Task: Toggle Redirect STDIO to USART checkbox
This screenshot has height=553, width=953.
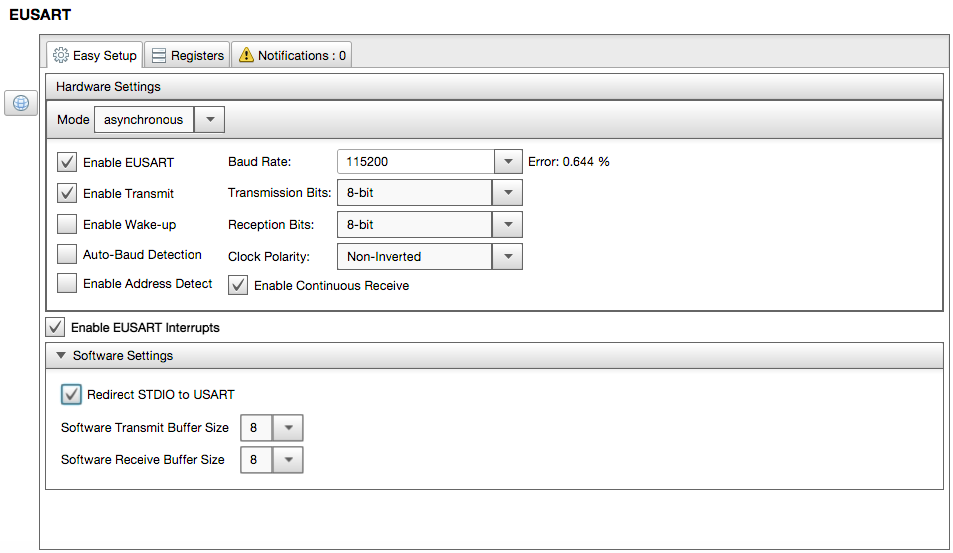Action: (x=71, y=394)
